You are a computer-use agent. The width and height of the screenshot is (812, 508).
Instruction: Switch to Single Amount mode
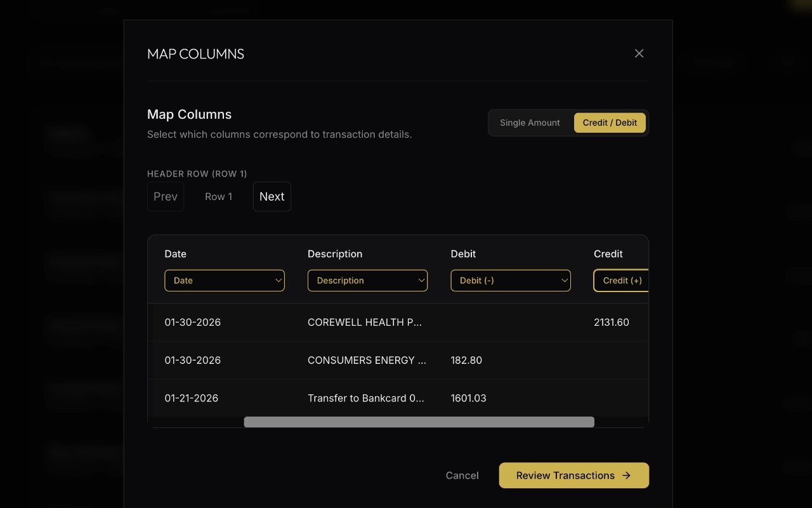pos(530,123)
